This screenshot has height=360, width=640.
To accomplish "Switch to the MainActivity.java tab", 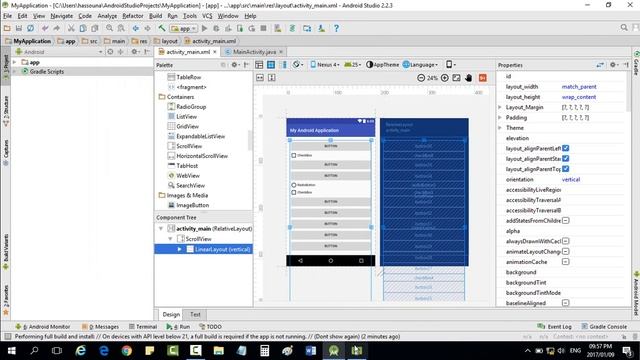I will [x=254, y=52].
